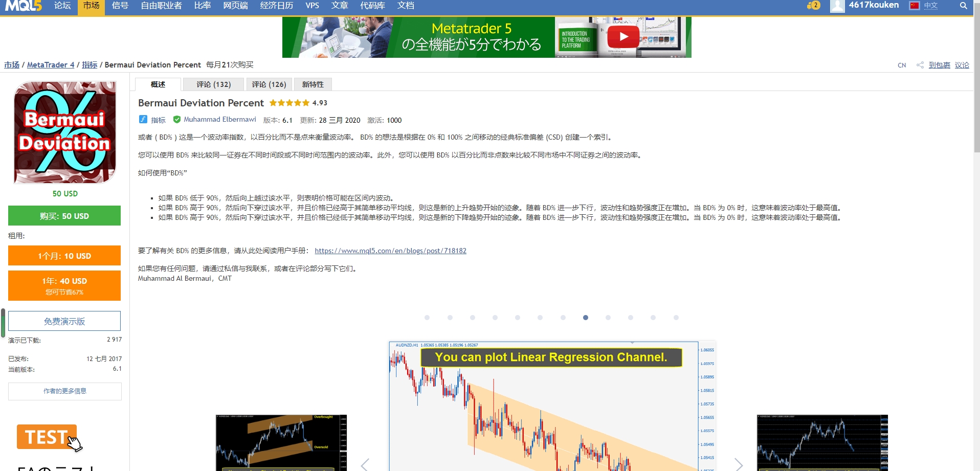Screen dimensions: 980x471
Task: Click the 购买: 50 USD button
Action: (x=64, y=216)
